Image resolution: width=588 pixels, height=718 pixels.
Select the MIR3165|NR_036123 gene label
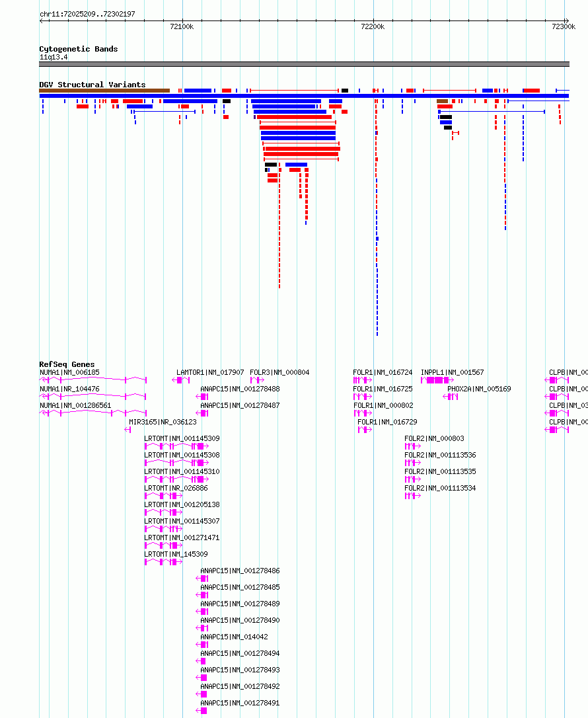(x=163, y=422)
